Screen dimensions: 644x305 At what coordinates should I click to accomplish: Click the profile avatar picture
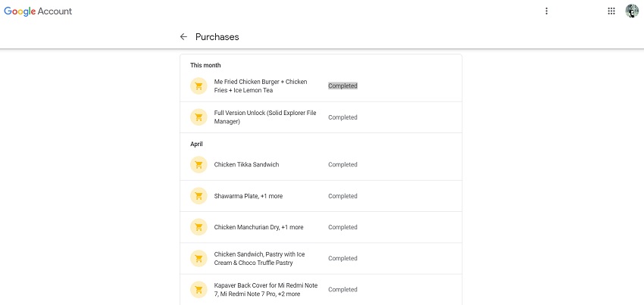pyautogui.click(x=632, y=11)
